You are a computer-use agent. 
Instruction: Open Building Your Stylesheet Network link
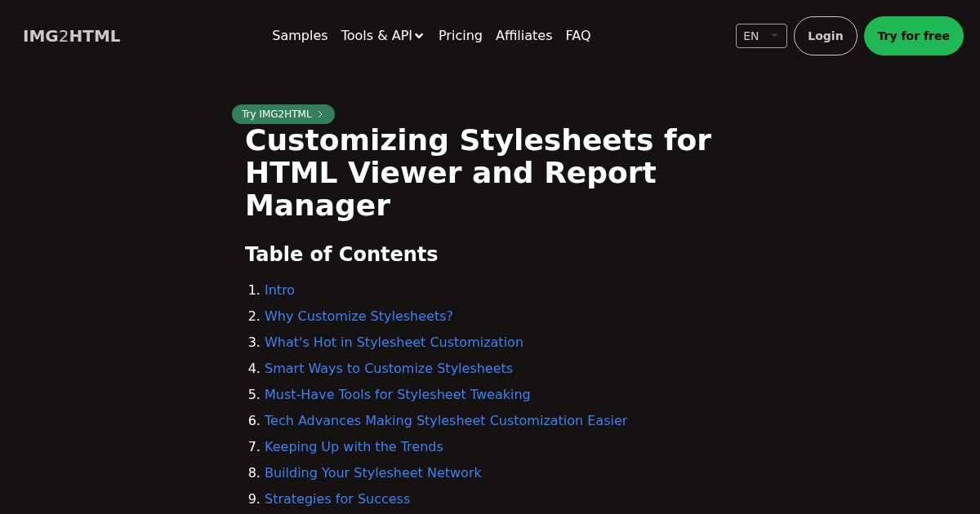(373, 472)
